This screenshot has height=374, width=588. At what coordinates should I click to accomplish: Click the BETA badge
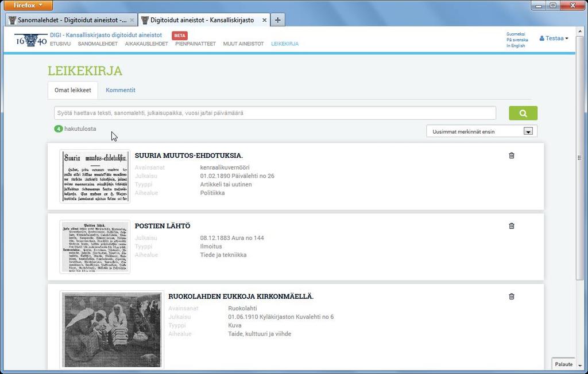tap(180, 36)
